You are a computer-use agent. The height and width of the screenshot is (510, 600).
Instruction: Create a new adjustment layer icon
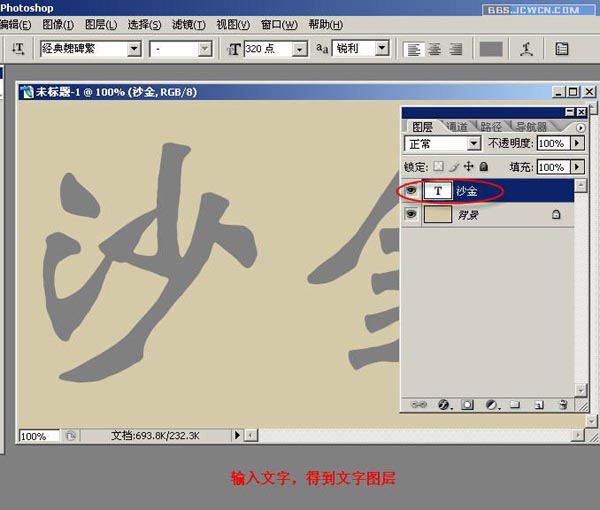click(491, 405)
